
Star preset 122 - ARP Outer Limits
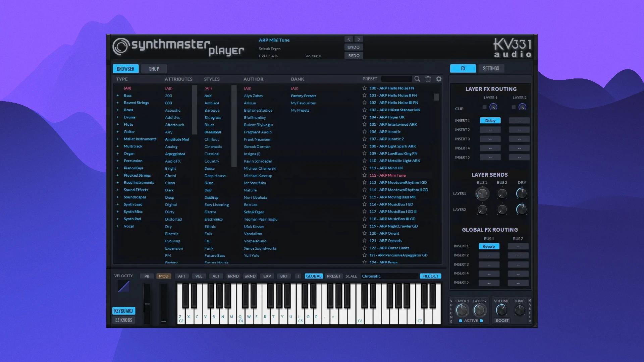coord(365,248)
